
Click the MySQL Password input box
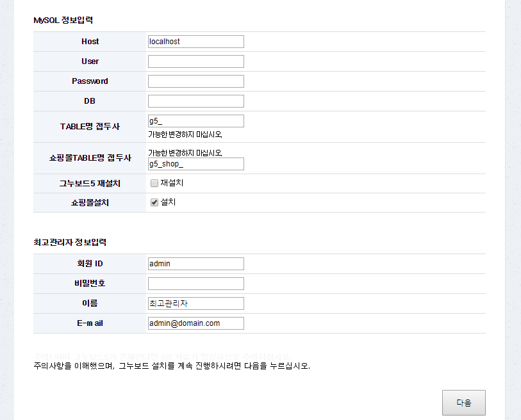tap(195, 81)
